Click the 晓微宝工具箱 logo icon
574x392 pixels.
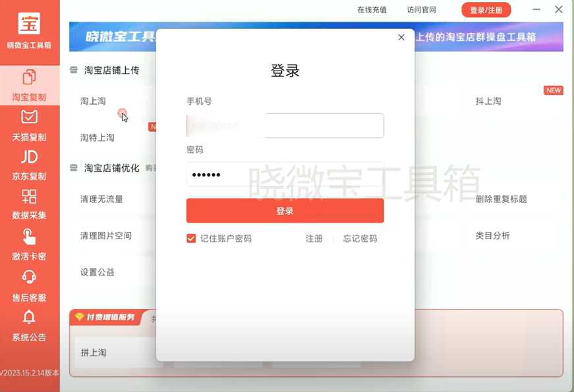tap(29, 24)
